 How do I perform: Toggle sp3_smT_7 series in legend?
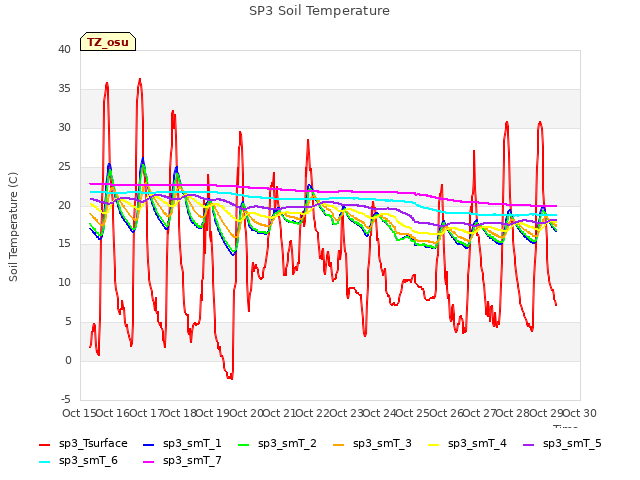pos(182,461)
